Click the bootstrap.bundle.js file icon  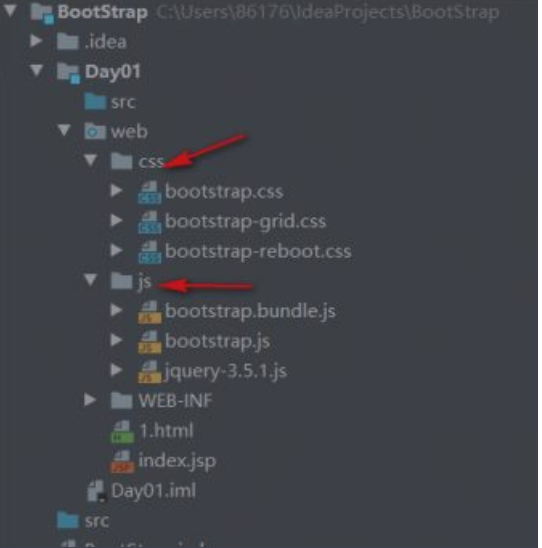click(x=150, y=312)
